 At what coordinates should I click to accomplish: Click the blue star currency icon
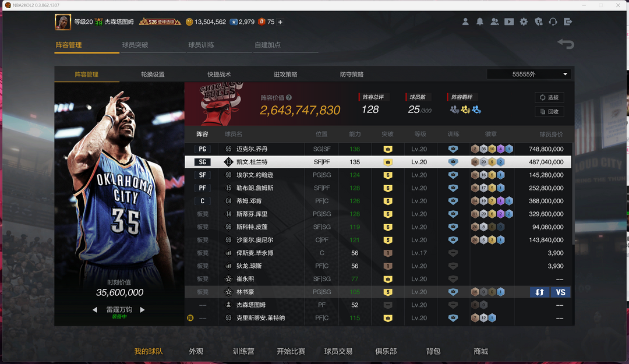234,22
